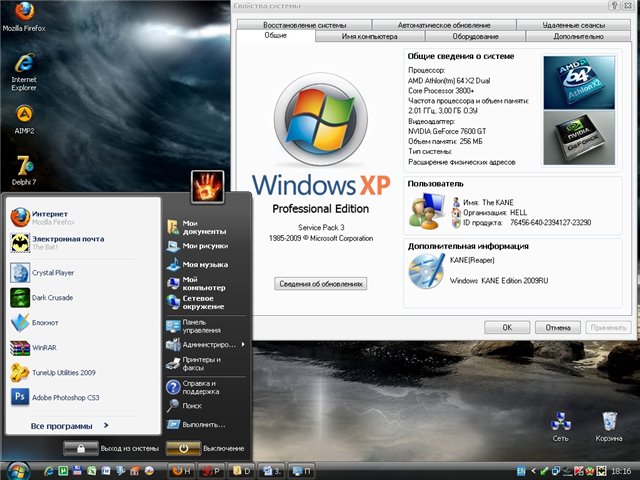Click the Start orb button
The height and width of the screenshot is (480, 640).
(x=18, y=471)
